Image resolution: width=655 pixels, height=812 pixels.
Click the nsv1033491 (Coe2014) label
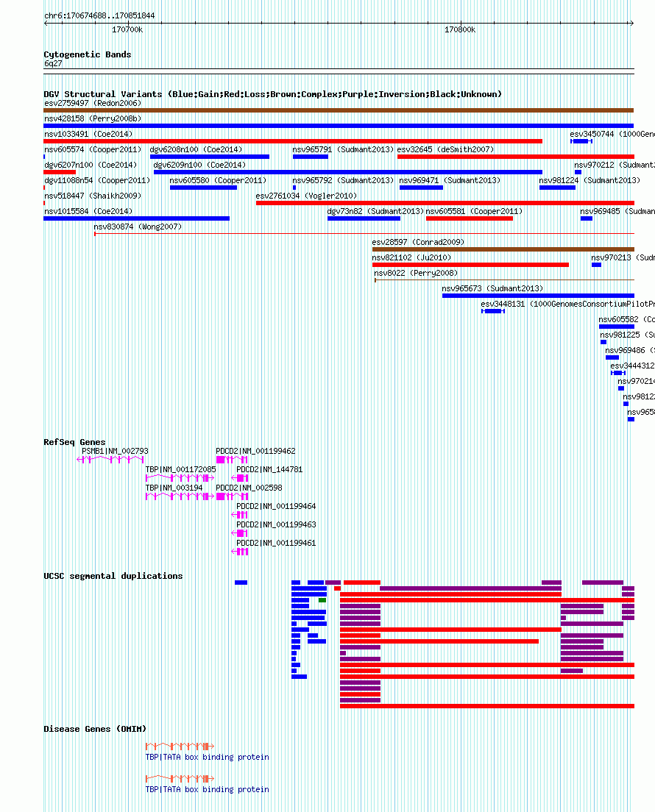pyautogui.click(x=88, y=134)
